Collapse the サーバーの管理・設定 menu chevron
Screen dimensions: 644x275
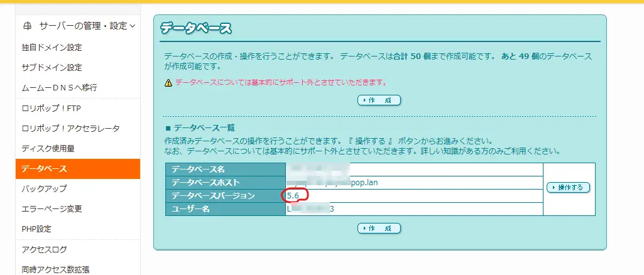pyautogui.click(x=132, y=26)
